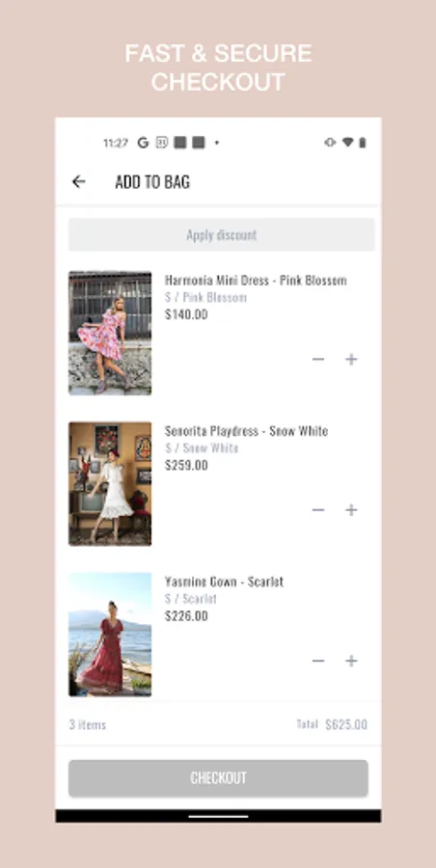Click the Checkout button

click(x=218, y=777)
